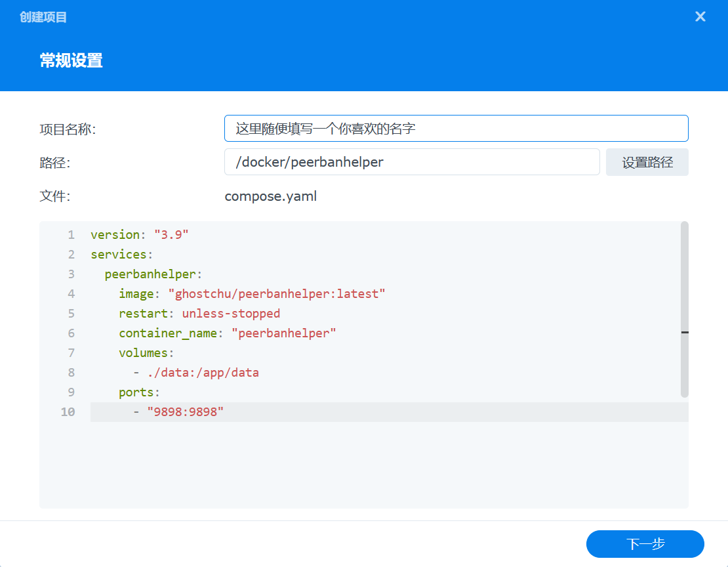Screen dimensions: 728x567
Task: Place cursor on the version "3.9" line
Action: (140, 235)
